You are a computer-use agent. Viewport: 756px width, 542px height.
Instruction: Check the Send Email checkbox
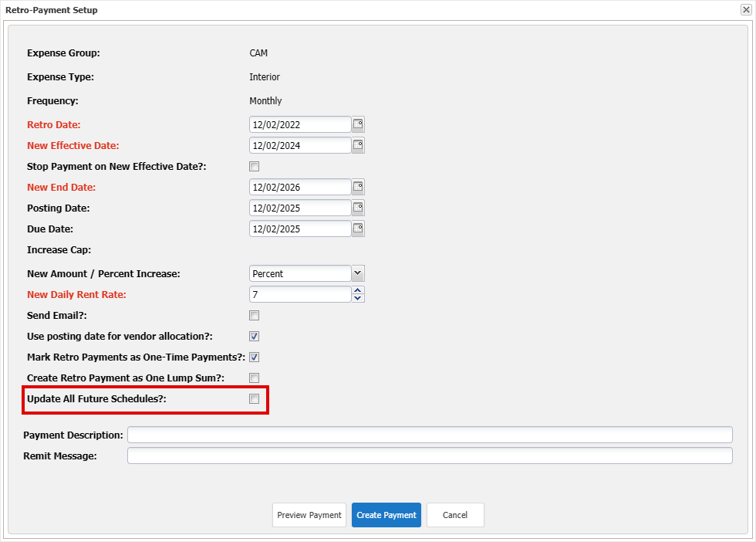[255, 315]
